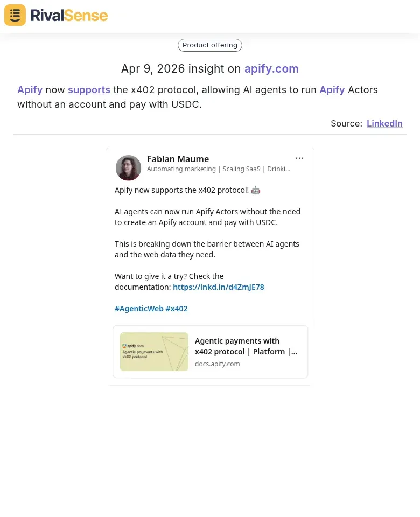Image resolution: width=420 pixels, height=517 pixels.
Task: Open the 'Agentic payments with x402 protocol' article
Action: pos(246,346)
